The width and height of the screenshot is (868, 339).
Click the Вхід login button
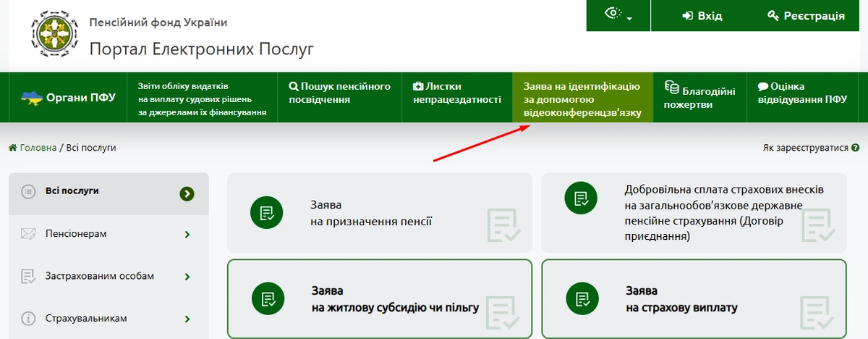(702, 16)
